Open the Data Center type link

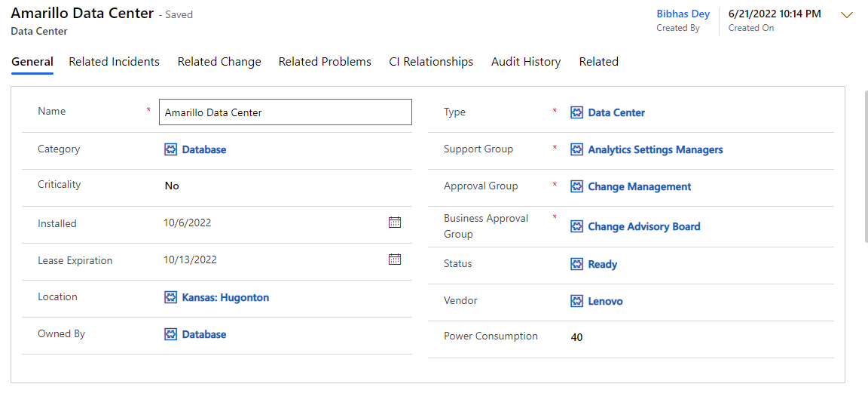coord(616,112)
